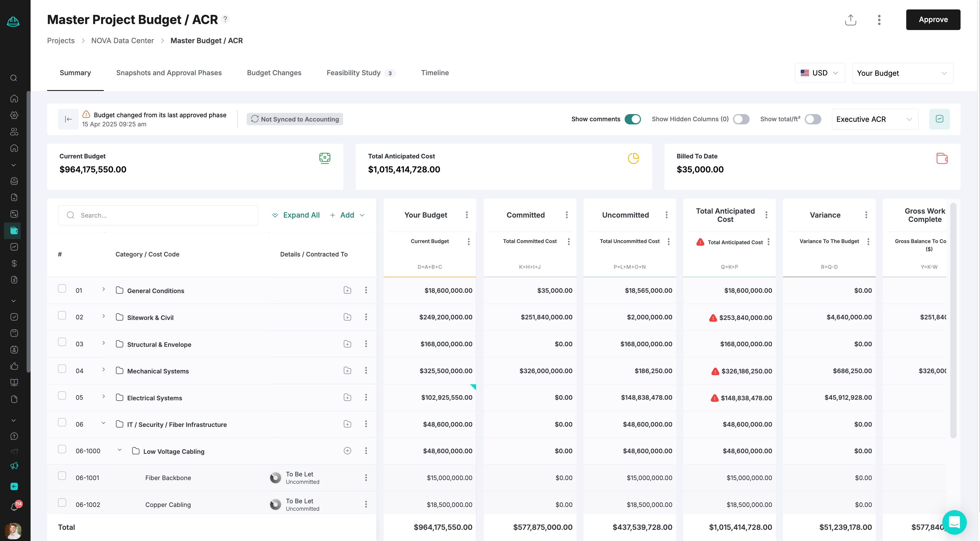Expand the Electrical Systems category
This screenshot has height=541, width=980.
[103, 396]
